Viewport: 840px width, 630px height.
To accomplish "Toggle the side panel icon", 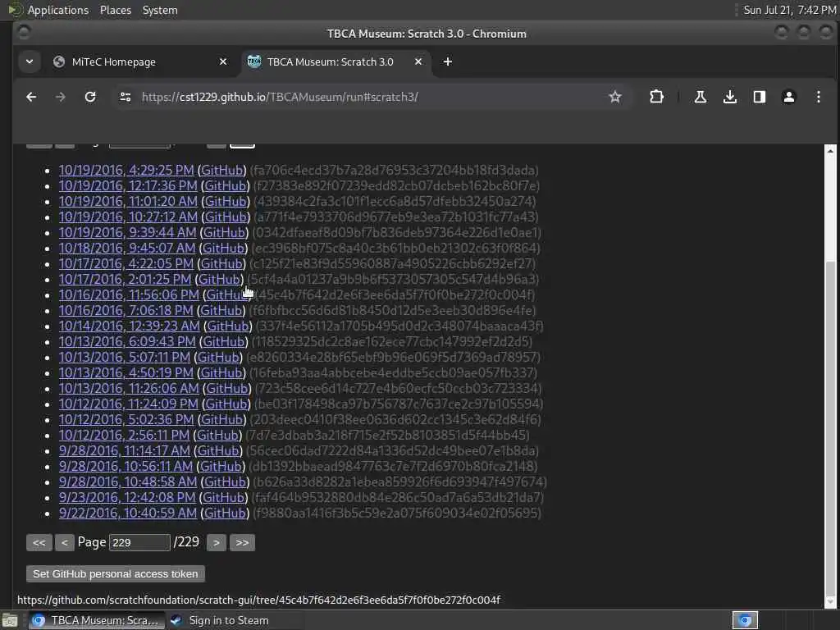I will tap(759, 97).
